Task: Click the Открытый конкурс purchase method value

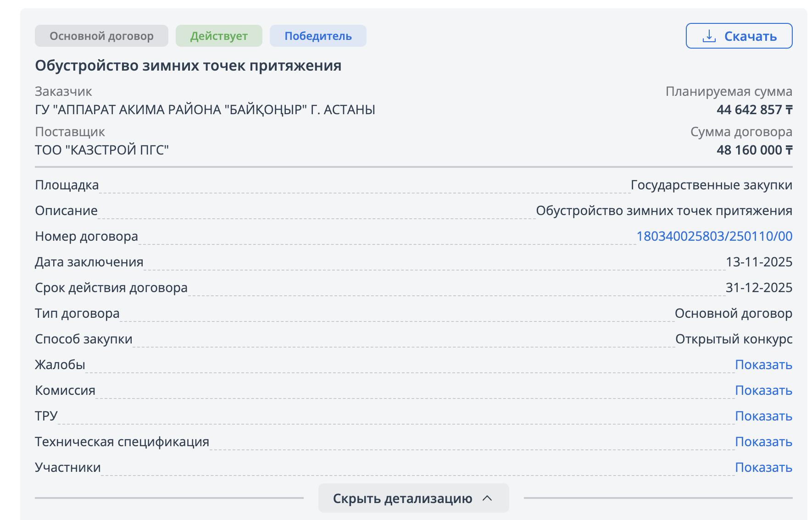Action: [734, 339]
